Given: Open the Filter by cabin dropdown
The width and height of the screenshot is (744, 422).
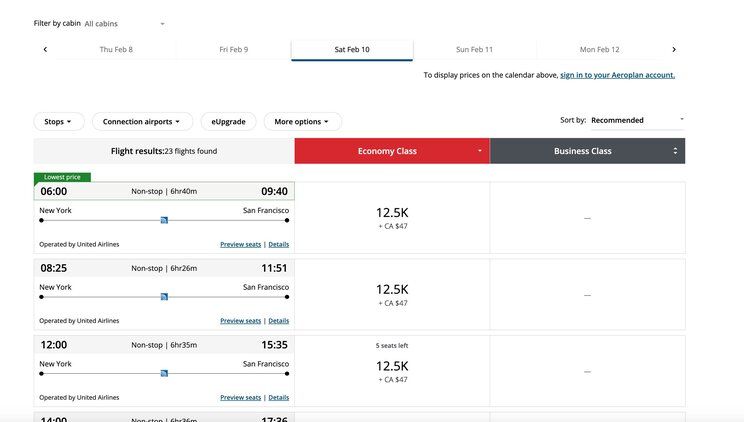Looking at the screenshot, I should pos(125,23).
